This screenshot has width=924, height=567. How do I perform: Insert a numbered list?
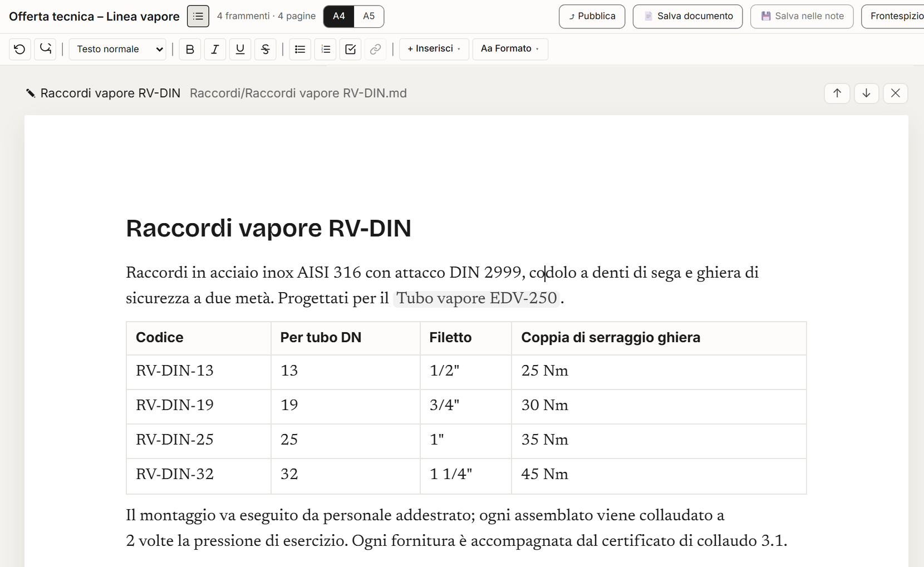click(x=326, y=49)
